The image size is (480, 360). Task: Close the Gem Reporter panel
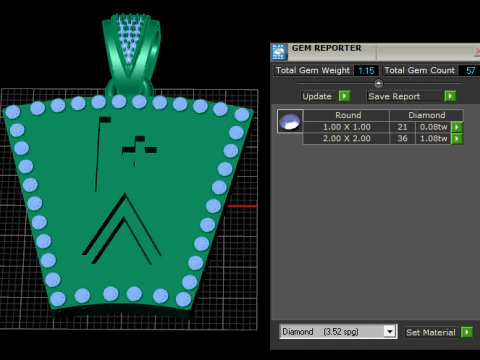[x=477, y=51]
